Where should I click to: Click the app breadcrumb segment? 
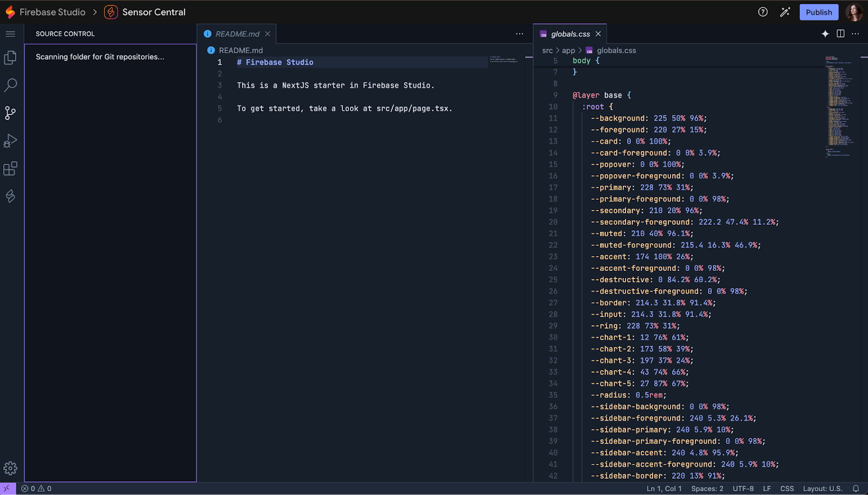coord(568,50)
